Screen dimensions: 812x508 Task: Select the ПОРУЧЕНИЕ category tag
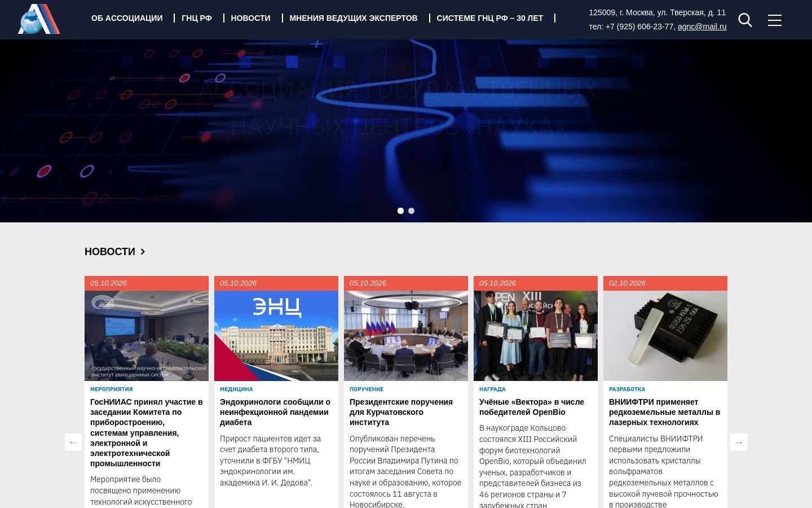pyautogui.click(x=367, y=389)
